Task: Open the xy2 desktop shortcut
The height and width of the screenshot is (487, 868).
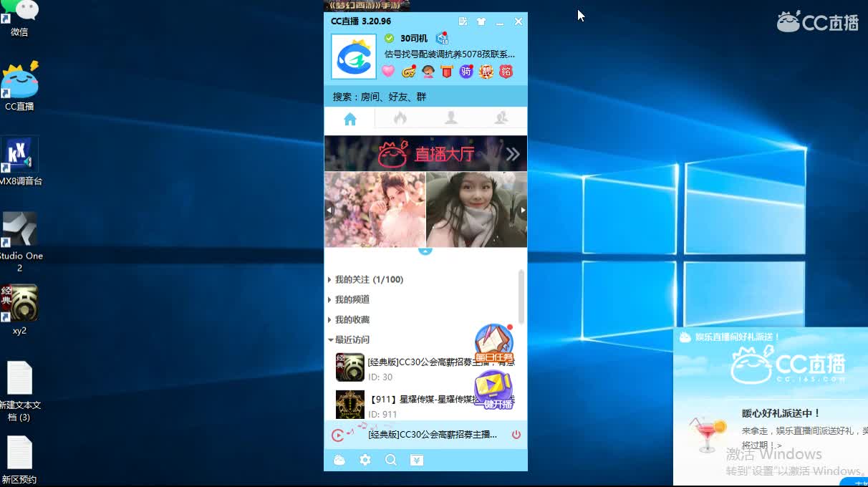Action: pyautogui.click(x=19, y=311)
